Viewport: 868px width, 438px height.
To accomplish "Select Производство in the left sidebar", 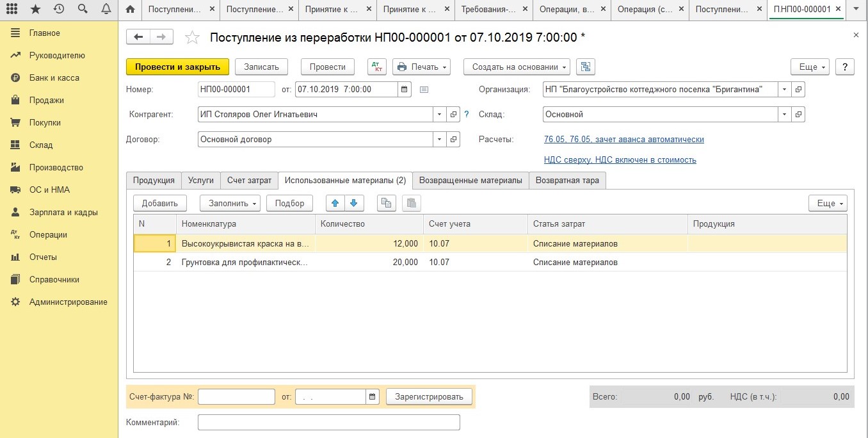I will coord(56,167).
